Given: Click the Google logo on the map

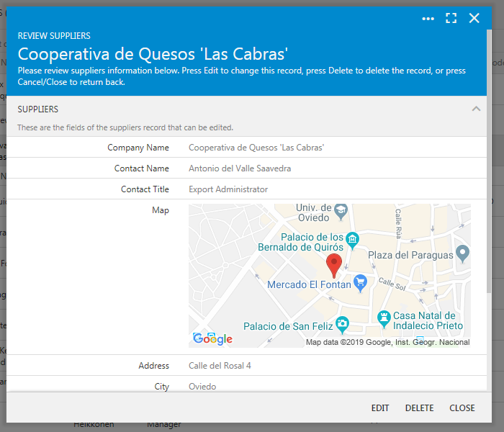Looking at the screenshot, I should (212, 339).
